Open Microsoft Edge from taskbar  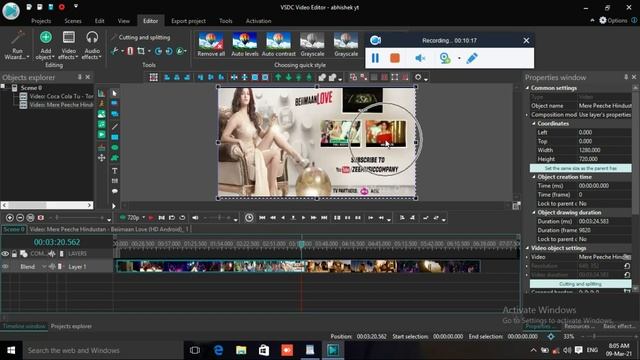click(218, 350)
